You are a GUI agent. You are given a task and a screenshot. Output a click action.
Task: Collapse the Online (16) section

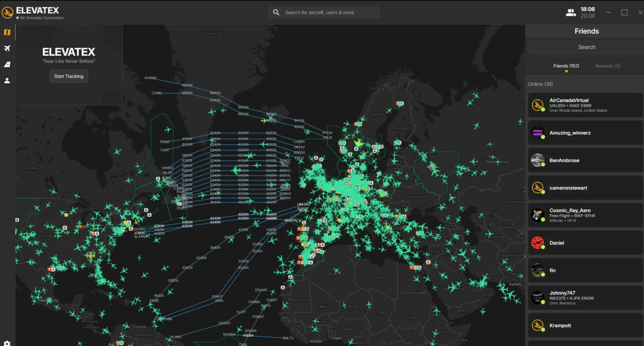540,84
